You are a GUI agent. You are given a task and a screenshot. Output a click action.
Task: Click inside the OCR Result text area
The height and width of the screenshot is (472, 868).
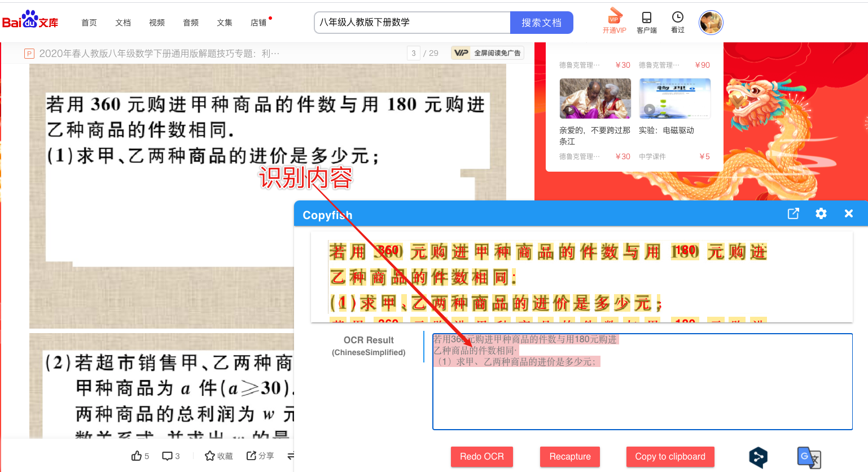coord(642,382)
